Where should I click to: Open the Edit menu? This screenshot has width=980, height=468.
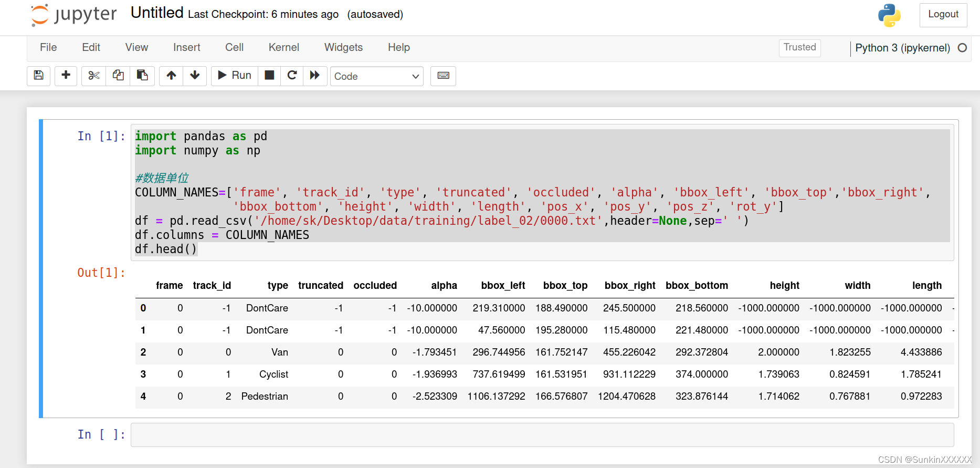point(91,47)
